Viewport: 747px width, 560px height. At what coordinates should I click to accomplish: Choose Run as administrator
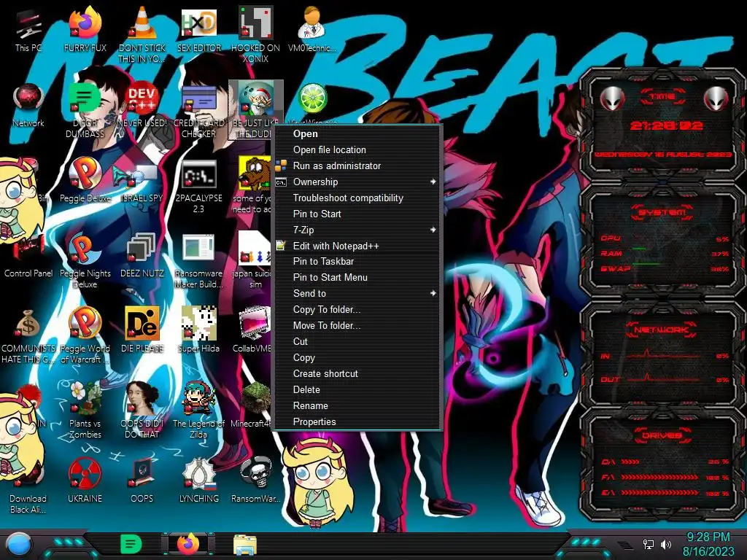pyautogui.click(x=357, y=166)
